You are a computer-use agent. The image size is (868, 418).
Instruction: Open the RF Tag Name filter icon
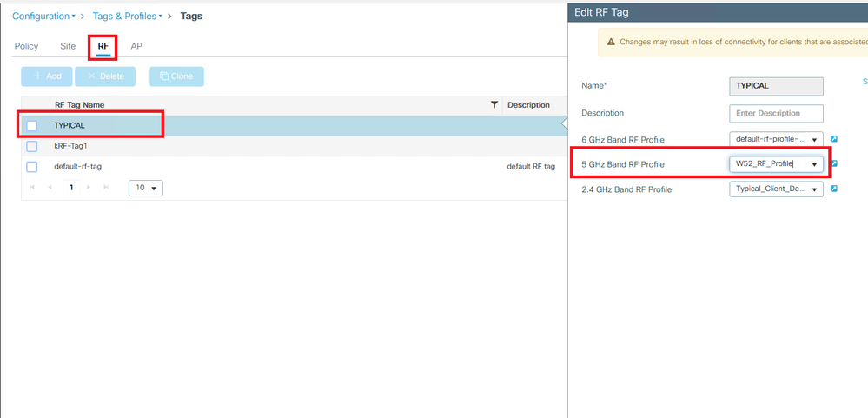tap(494, 104)
